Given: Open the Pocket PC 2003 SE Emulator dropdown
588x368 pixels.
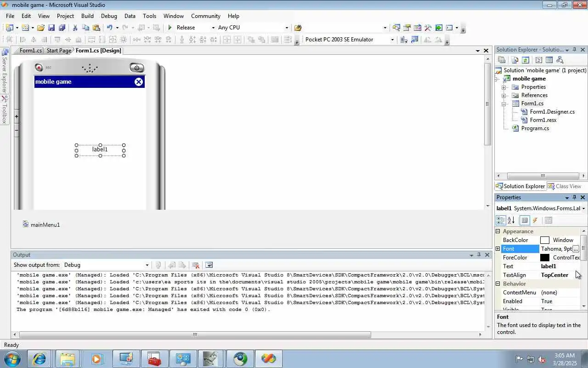Looking at the screenshot, I should tap(392, 40).
